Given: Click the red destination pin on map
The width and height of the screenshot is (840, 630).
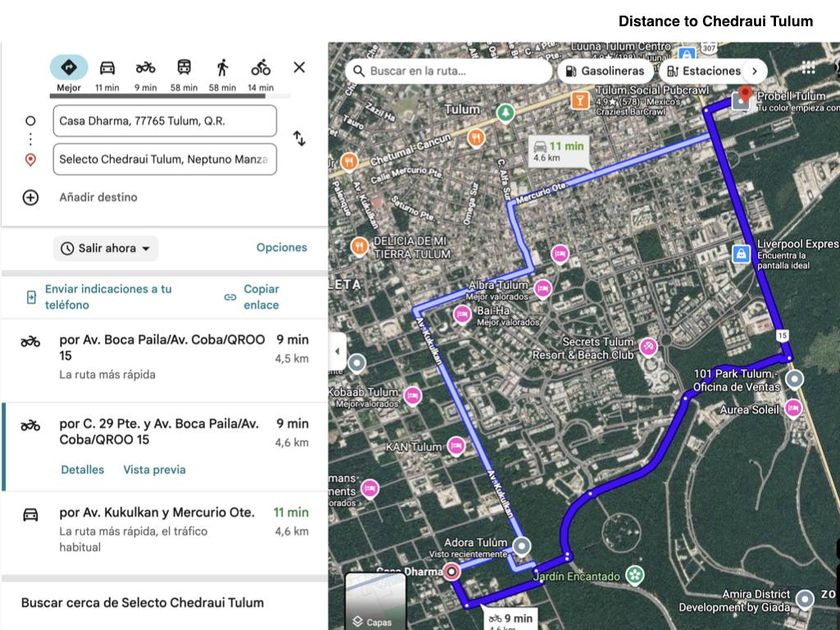Looking at the screenshot, I should coord(744,94).
